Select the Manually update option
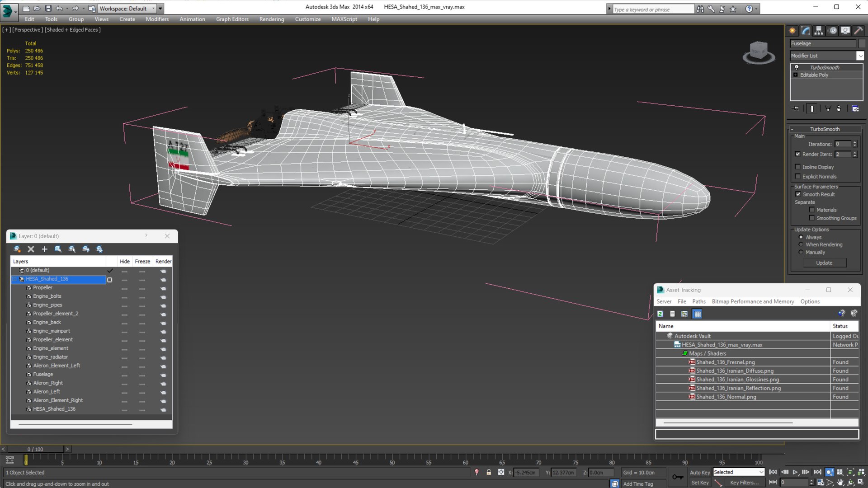This screenshot has width=868, height=488. [x=801, y=252]
